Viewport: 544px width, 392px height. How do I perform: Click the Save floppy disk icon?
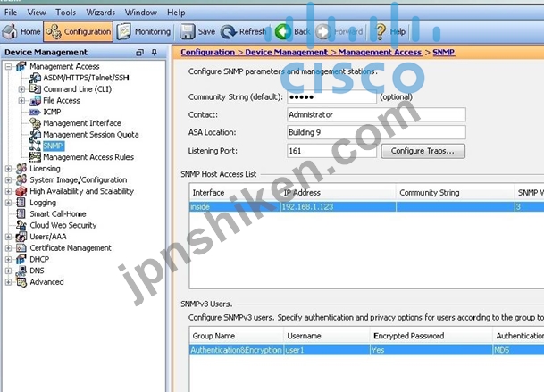click(x=188, y=31)
